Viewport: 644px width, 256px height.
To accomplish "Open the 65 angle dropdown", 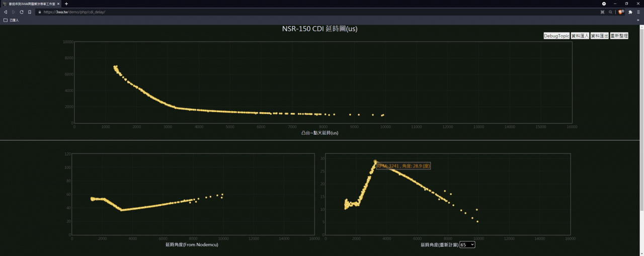I will pyautogui.click(x=467, y=244).
